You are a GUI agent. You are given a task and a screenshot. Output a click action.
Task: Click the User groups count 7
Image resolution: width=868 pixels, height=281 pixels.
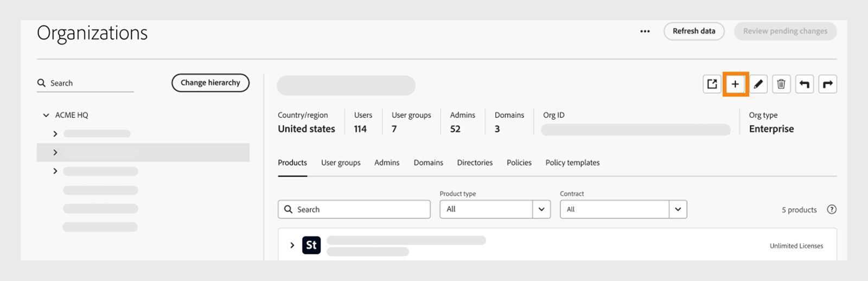(x=394, y=129)
